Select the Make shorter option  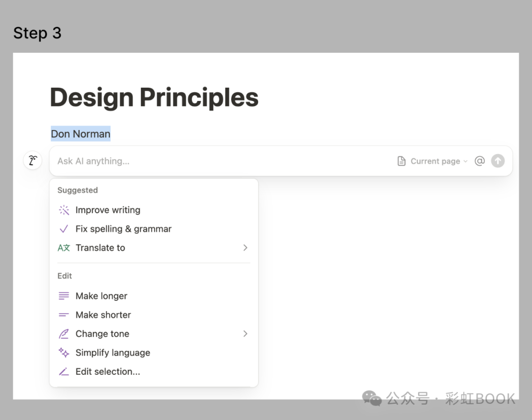[x=103, y=315]
